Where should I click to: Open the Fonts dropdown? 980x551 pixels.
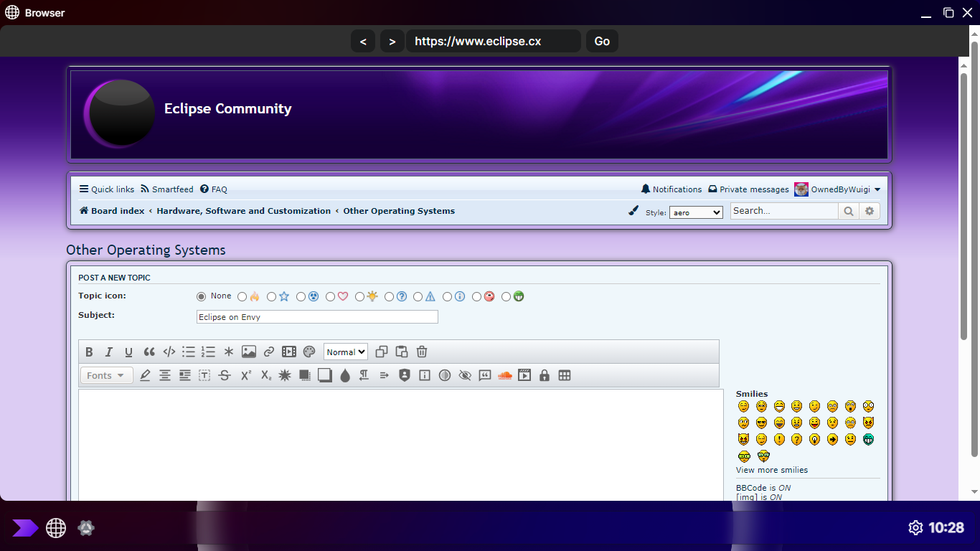(106, 375)
